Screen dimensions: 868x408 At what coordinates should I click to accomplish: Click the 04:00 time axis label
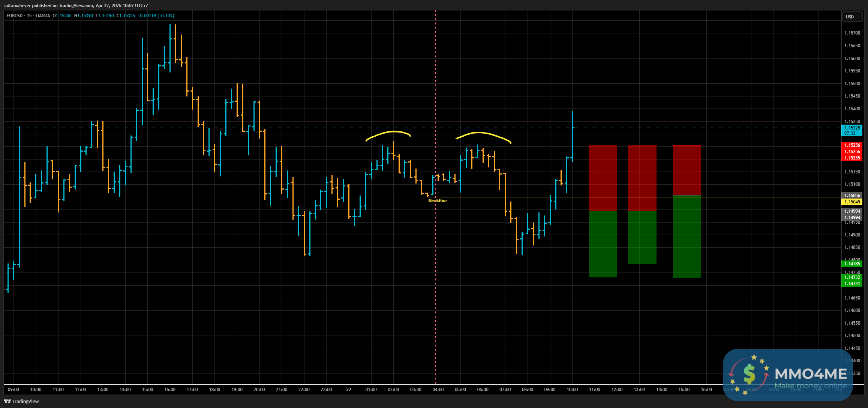[x=438, y=390]
